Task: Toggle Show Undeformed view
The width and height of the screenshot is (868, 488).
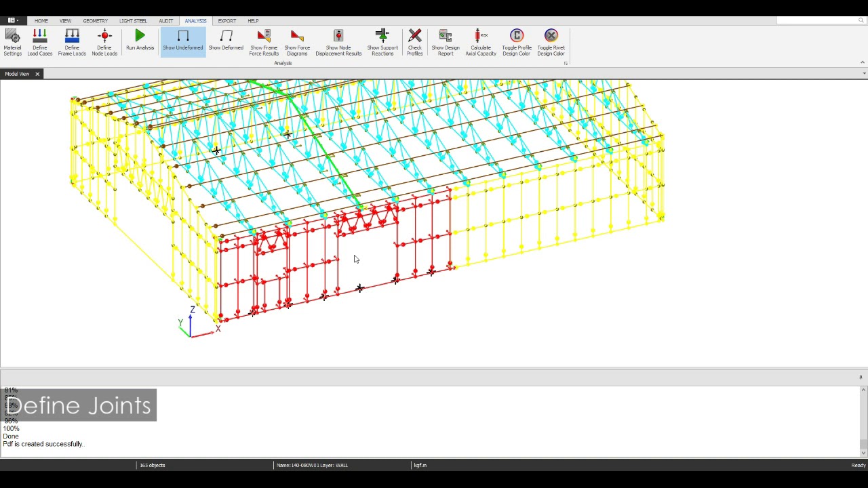Action: point(183,41)
